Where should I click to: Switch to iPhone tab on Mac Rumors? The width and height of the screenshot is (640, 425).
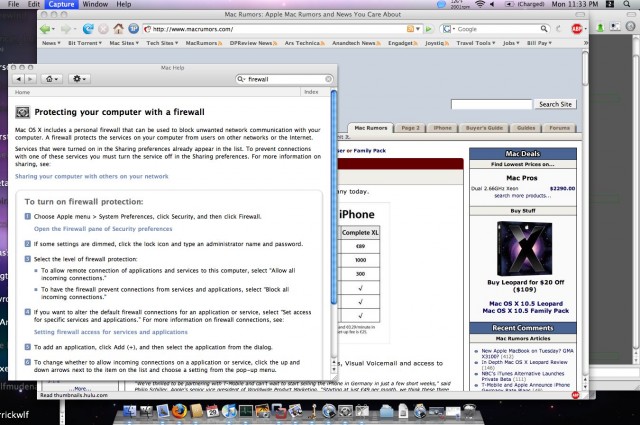[442, 128]
